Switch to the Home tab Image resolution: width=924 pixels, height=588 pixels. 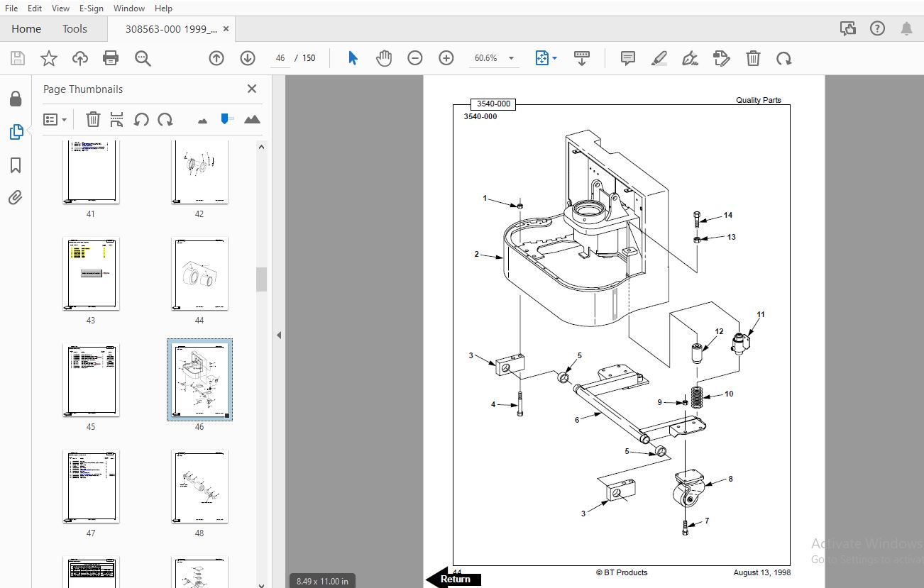pos(26,29)
